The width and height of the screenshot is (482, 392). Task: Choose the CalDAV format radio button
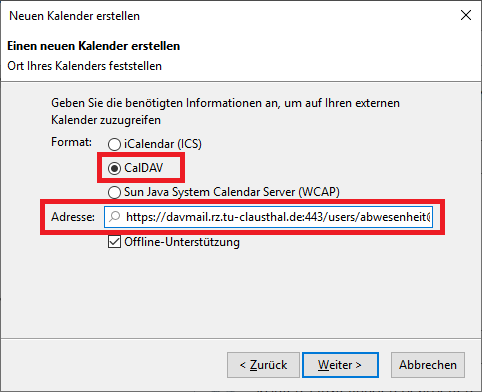pos(114,168)
